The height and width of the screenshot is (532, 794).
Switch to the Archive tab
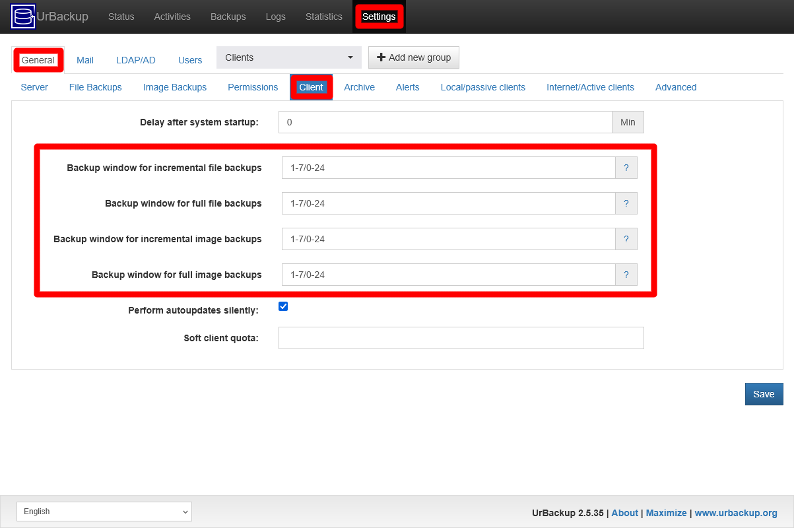[x=359, y=87]
